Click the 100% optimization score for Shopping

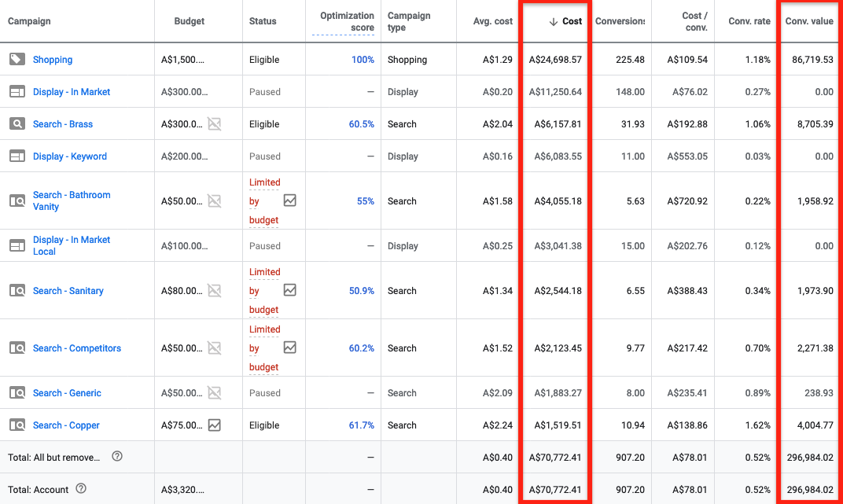point(363,60)
